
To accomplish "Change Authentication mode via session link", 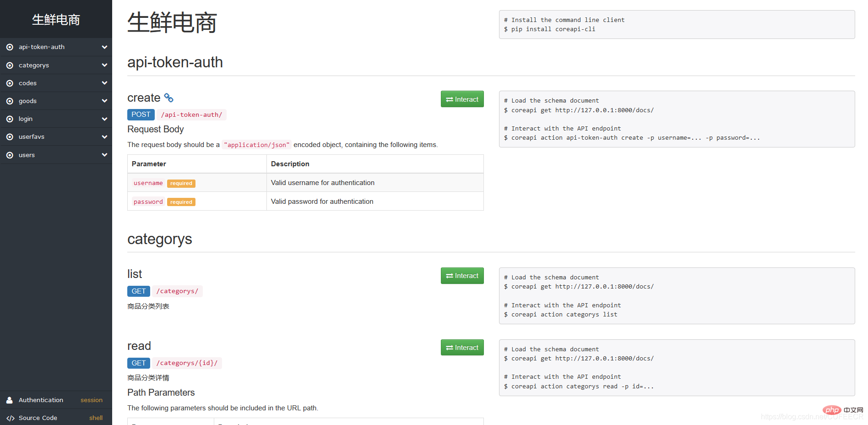I will (x=92, y=400).
